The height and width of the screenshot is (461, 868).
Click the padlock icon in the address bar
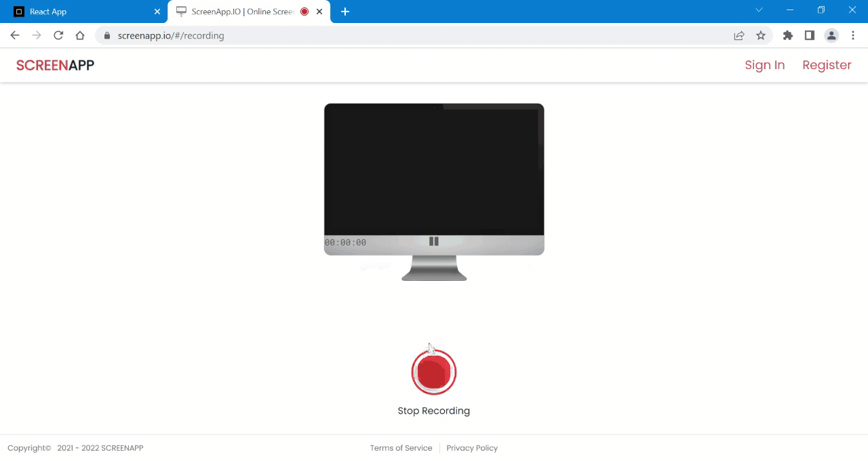[106, 35]
